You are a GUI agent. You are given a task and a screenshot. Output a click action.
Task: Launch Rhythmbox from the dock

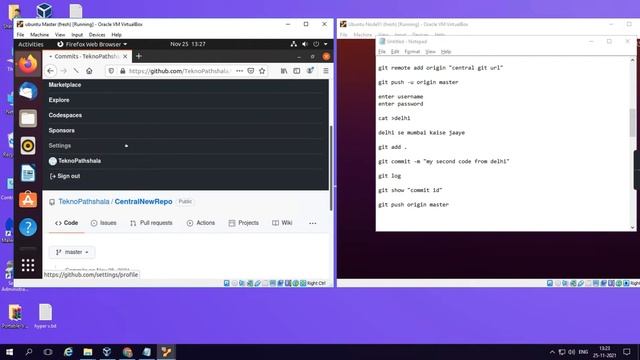pyautogui.click(x=28, y=146)
